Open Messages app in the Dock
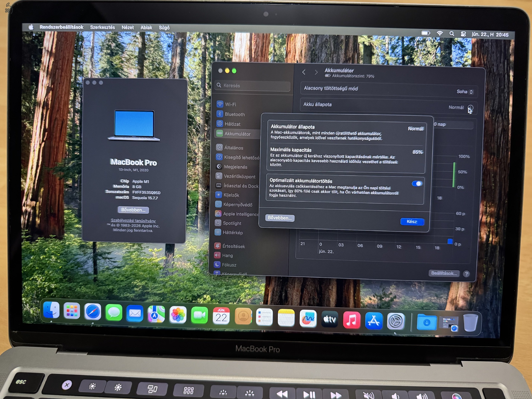Image resolution: width=532 pixels, height=399 pixels. [x=114, y=313]
